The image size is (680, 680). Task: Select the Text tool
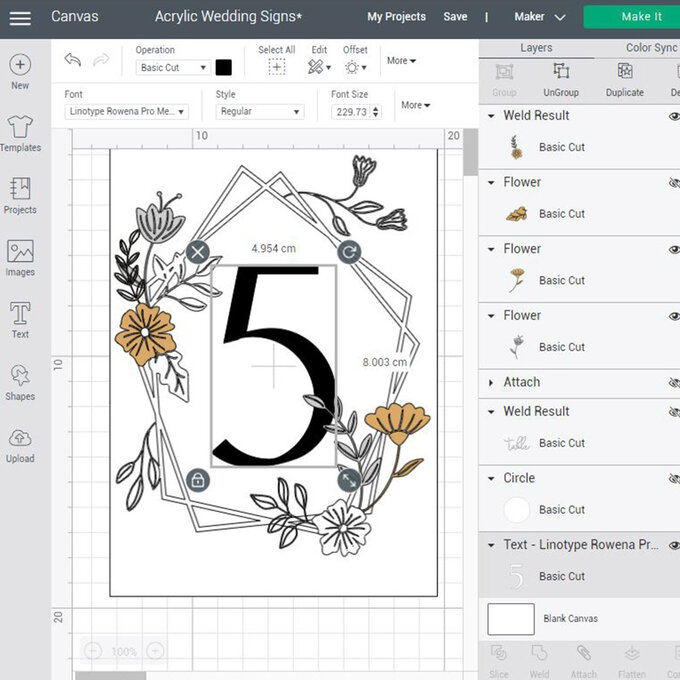[20, 319]
